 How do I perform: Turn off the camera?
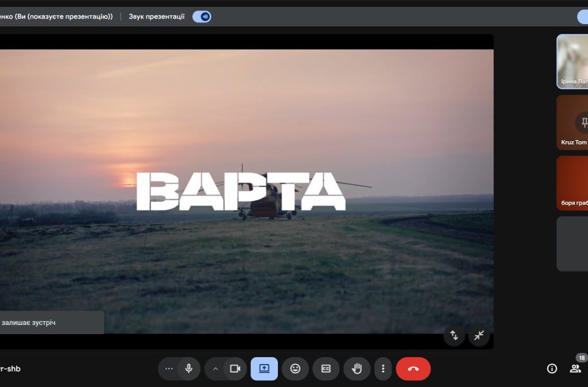pyautogui.click(x=235, y=369)
